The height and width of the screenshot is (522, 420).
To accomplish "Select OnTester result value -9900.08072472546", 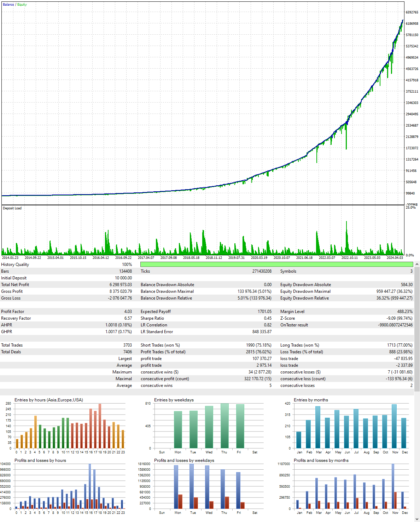I will tap(395, 325).
